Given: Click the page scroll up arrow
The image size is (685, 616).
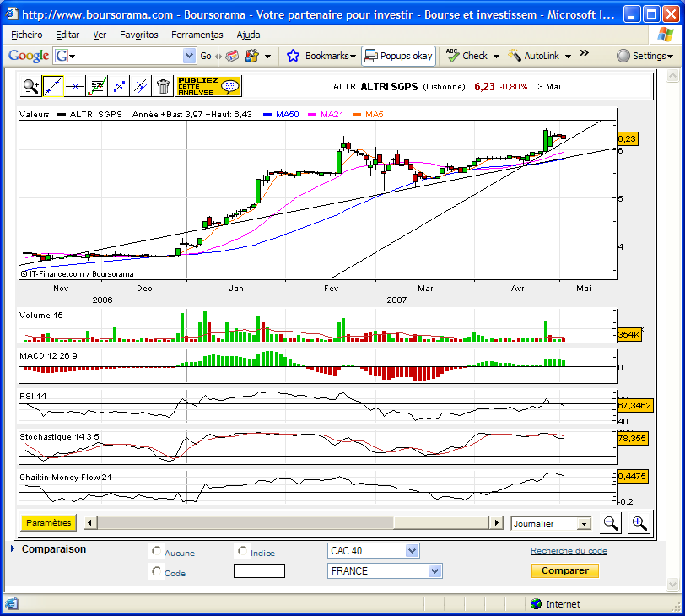Looking at the screenshot, I should coord(673,77).
